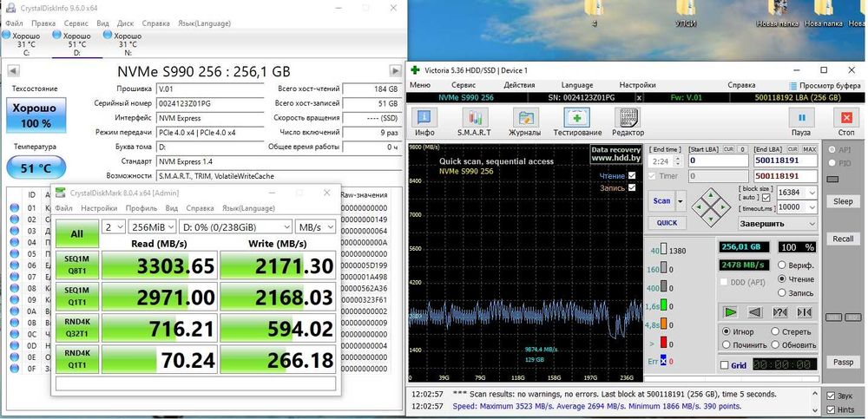Open the Завершить end-action dropdown
Image resolution: width=868 pixels, height=419 pixels.
pos(778,224)
